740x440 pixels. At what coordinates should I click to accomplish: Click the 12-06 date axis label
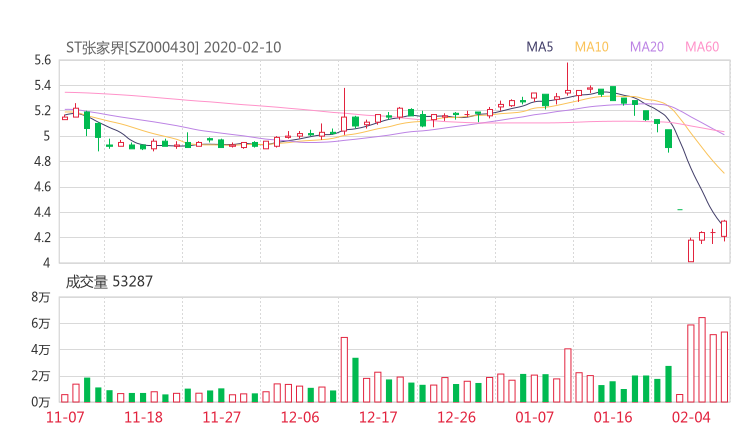(x=300, y=417)
